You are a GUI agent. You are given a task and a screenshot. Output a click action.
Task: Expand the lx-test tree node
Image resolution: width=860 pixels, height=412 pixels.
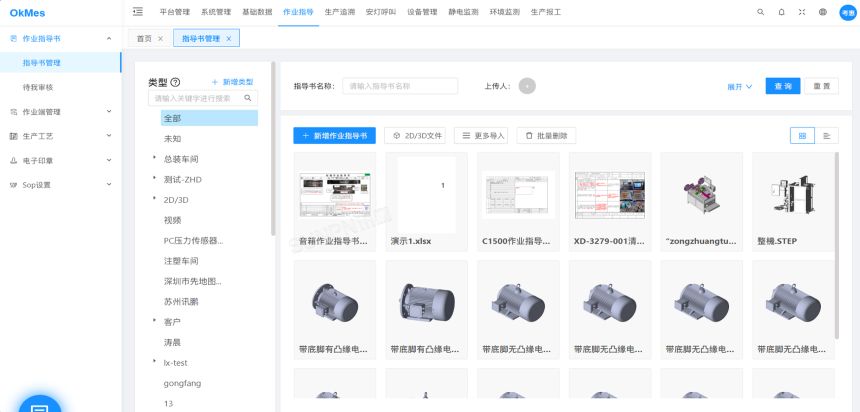(154, 361)
